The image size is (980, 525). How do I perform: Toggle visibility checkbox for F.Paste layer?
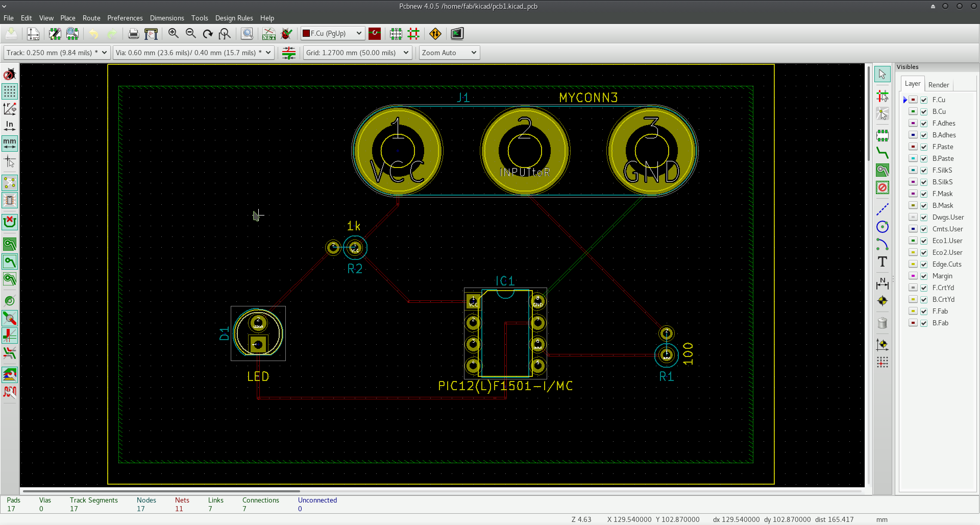[924, 147]
